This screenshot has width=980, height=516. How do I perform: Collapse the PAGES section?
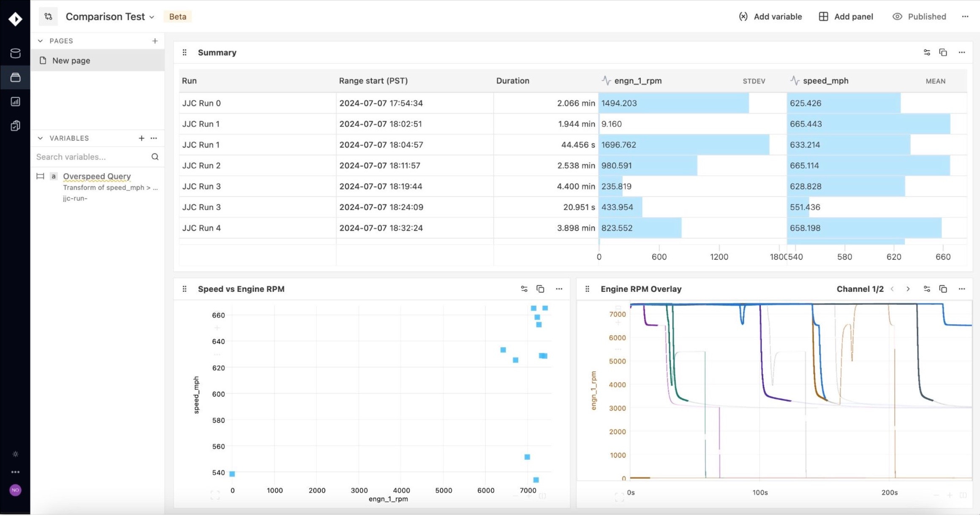pos(41,41)
